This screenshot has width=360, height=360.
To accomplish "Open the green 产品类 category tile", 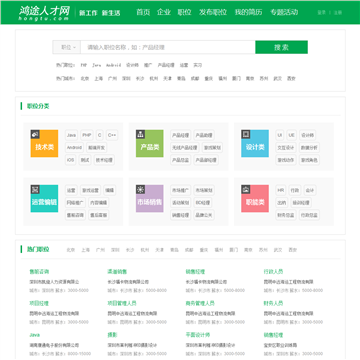I will click(150, 143).
